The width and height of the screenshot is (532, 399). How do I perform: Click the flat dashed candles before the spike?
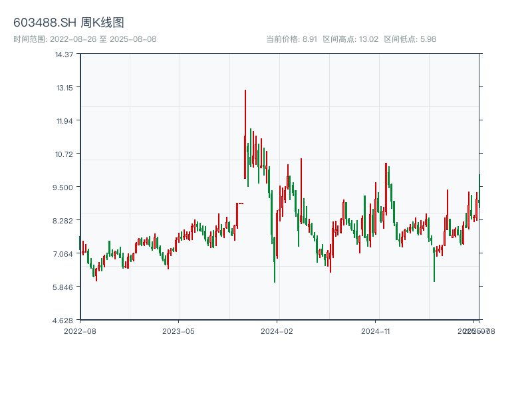[x=240, y=203]
